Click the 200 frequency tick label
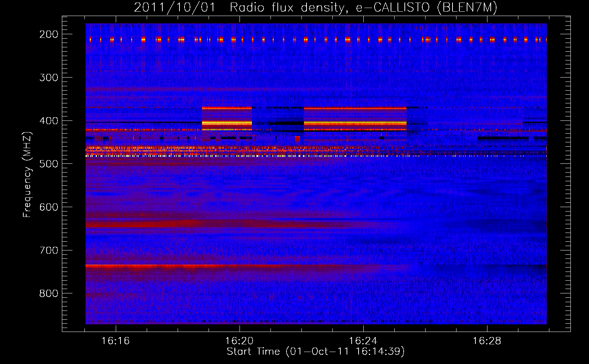 [49, 34]
